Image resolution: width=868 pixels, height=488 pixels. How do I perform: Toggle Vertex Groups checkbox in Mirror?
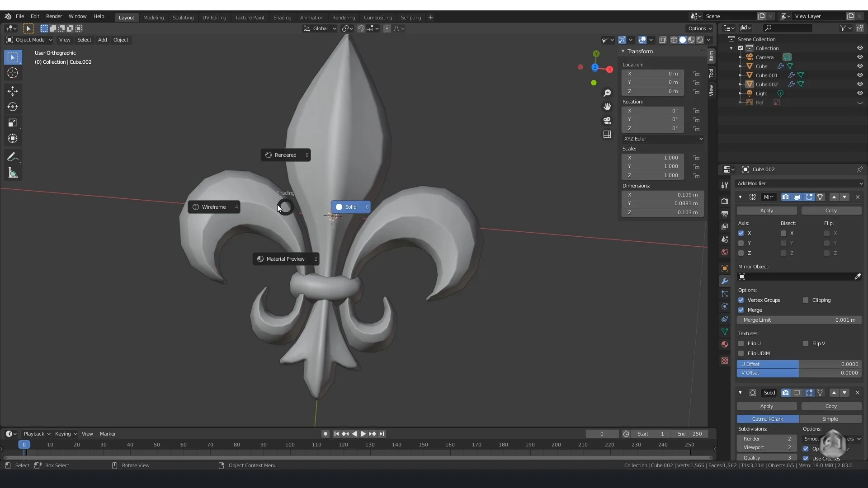coord(741,300)
